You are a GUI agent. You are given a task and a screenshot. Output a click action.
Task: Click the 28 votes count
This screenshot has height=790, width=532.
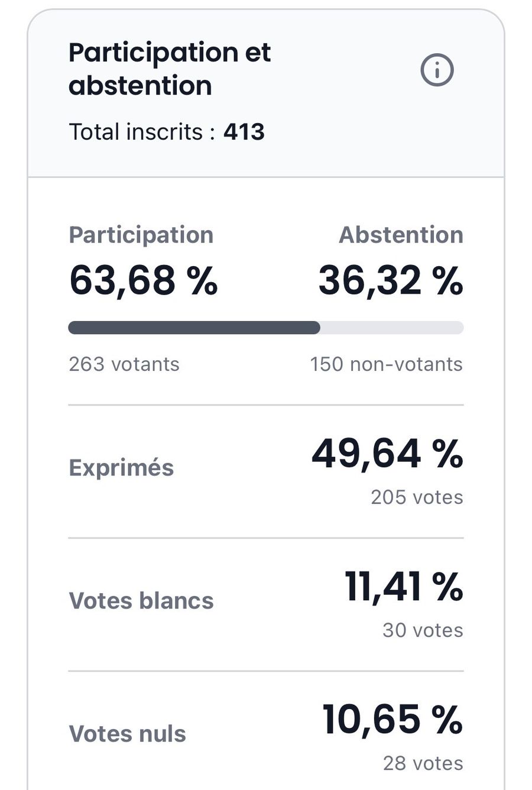click(423, 763)
